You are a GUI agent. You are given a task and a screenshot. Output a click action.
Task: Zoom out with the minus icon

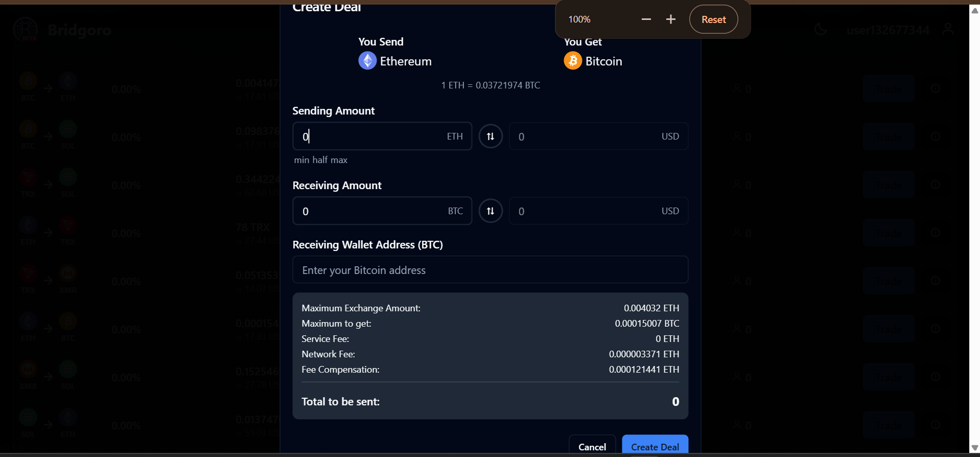646,19
